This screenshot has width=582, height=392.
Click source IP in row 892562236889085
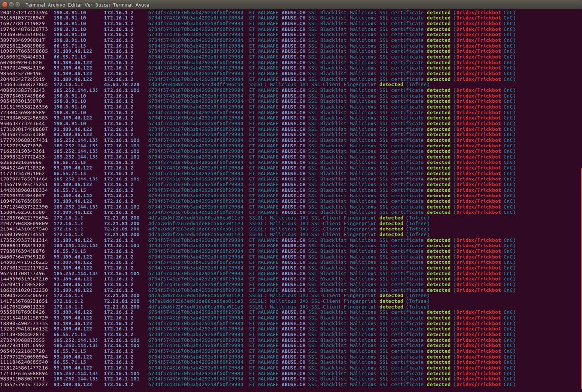coord(71,46)
